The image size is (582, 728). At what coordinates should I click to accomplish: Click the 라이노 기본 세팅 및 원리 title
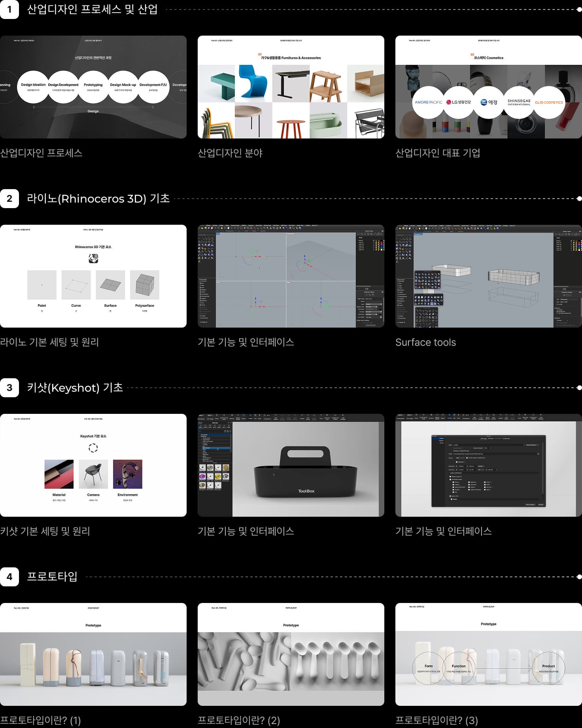[x=49, y=342]
